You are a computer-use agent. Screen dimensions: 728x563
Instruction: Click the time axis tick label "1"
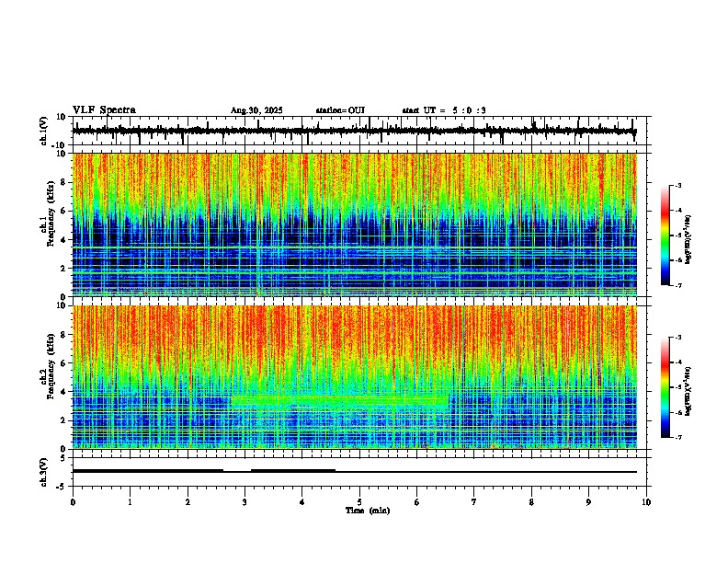point(130,502)
